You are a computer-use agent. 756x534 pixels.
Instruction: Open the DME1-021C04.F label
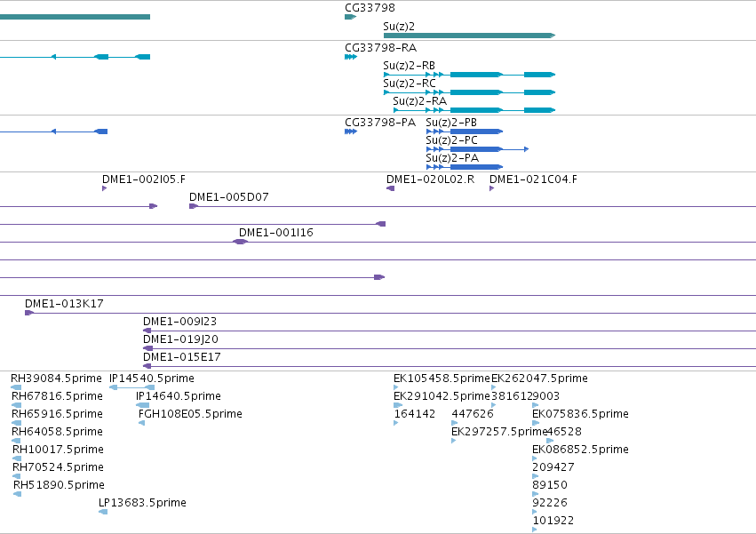pos(533,179)
